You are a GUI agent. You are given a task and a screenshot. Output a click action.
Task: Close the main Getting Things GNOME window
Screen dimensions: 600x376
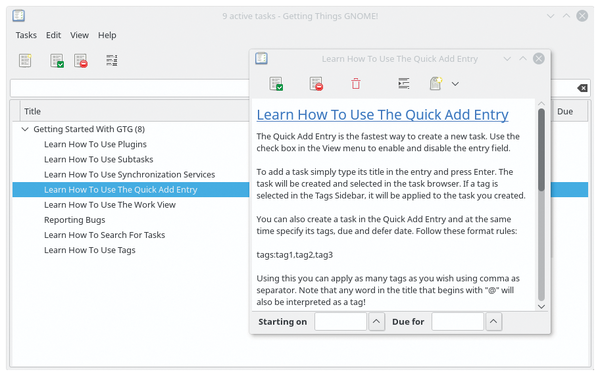(582, 16)
